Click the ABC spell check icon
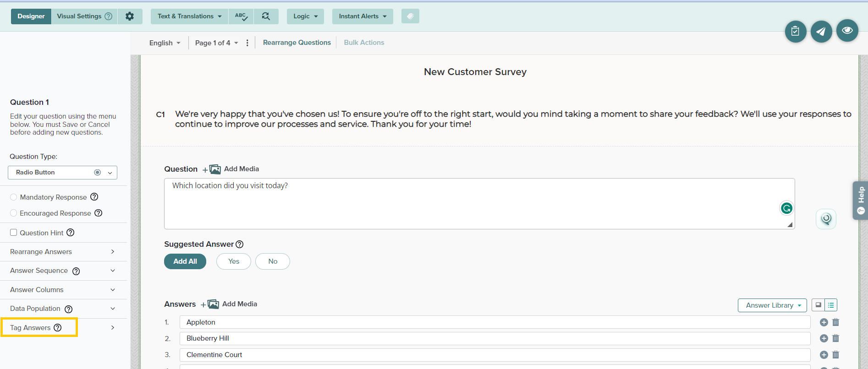The height and width of the screenshot is (369, 868). (x=241, y=16)
